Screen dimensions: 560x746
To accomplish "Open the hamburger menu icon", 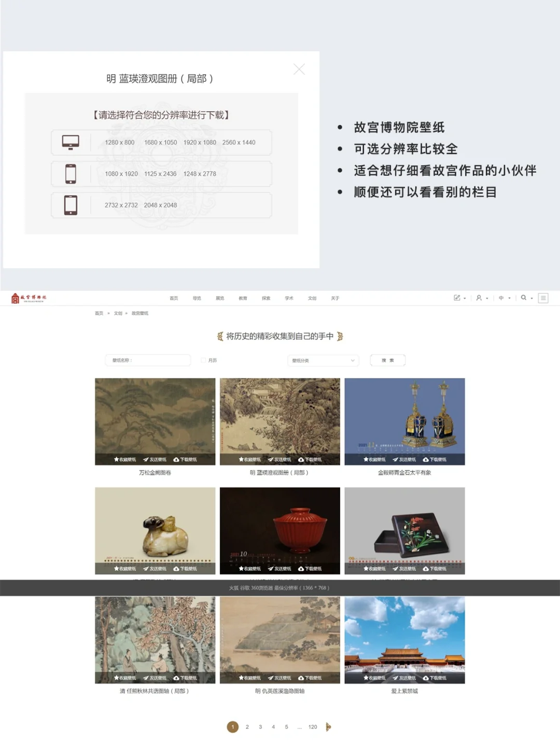I will (543, 298).
